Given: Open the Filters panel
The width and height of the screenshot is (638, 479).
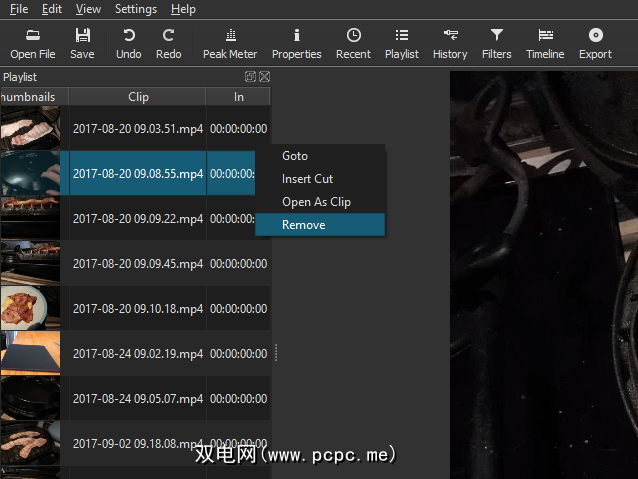Looking at the screenshot, I should tap(496, 44).
